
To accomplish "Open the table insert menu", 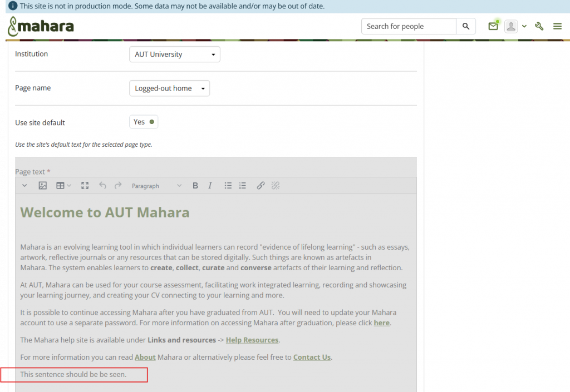I will 63,186.
